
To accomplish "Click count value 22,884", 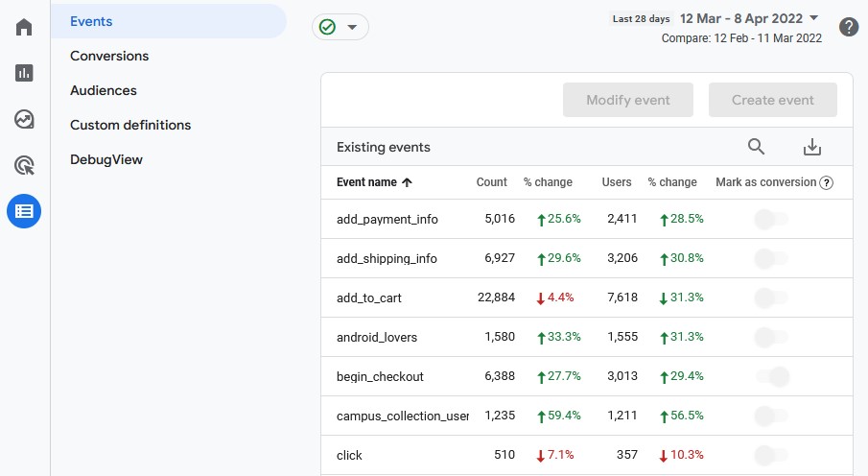I will point(496,297).
